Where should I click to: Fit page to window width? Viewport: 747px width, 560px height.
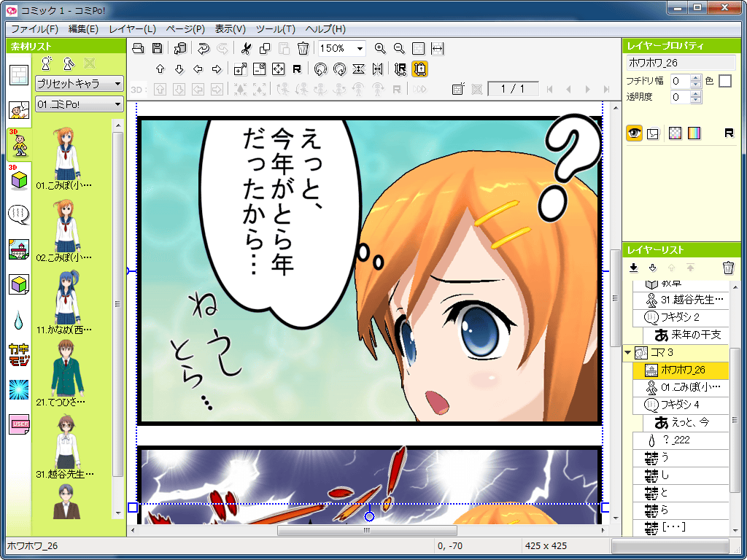438,48
